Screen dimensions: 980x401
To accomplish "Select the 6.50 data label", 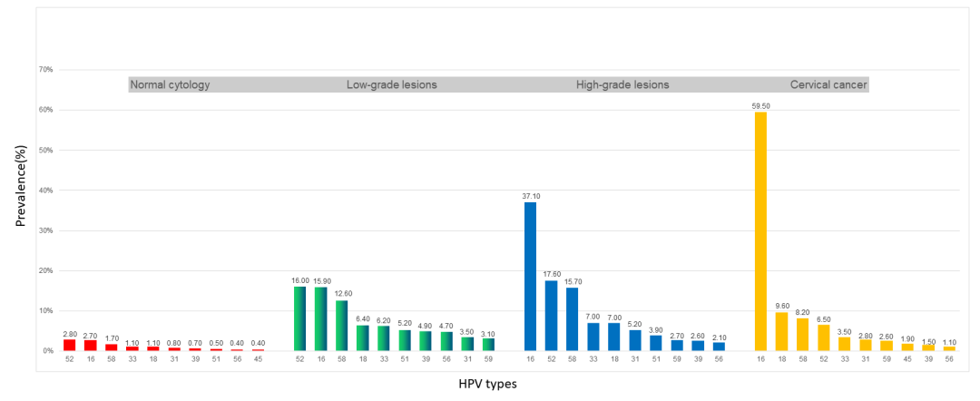I will (x=824, y=318).
